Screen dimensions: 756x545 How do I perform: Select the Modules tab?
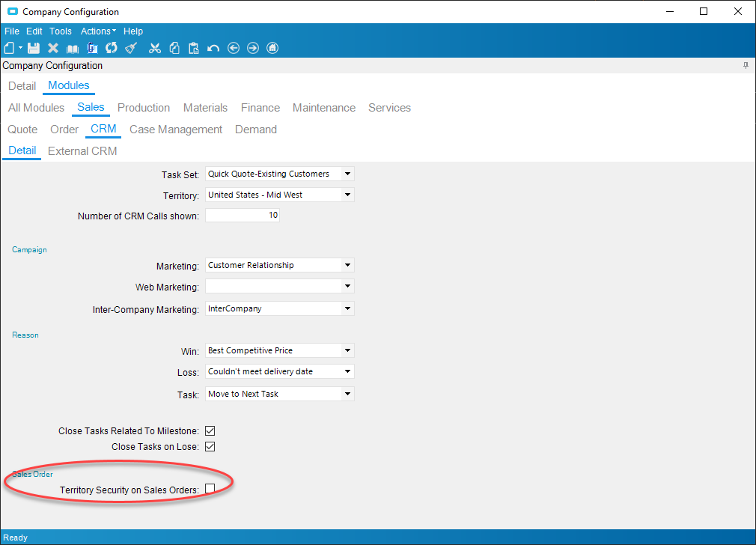[68, 85]
